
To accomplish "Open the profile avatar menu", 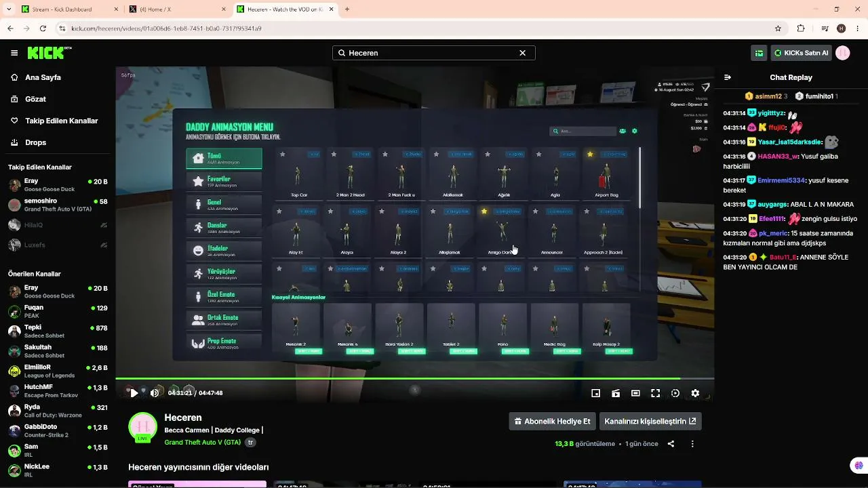I will [x=843, y=53].
